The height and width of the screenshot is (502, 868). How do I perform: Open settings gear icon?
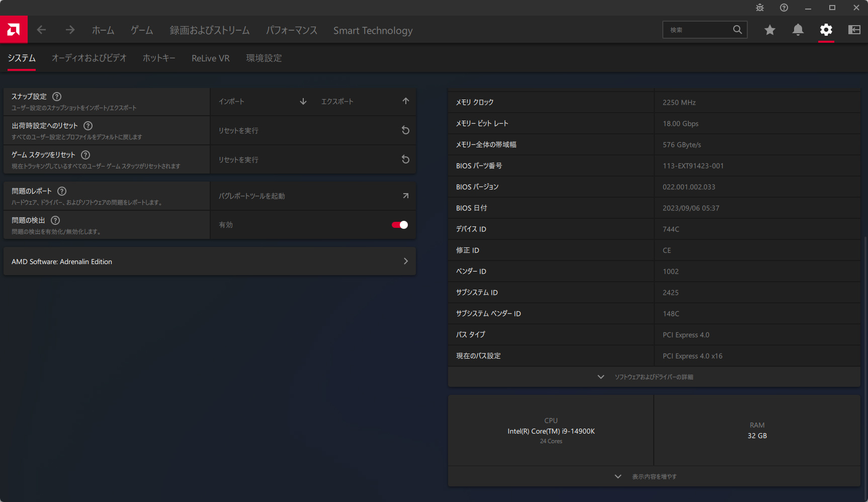826,30
